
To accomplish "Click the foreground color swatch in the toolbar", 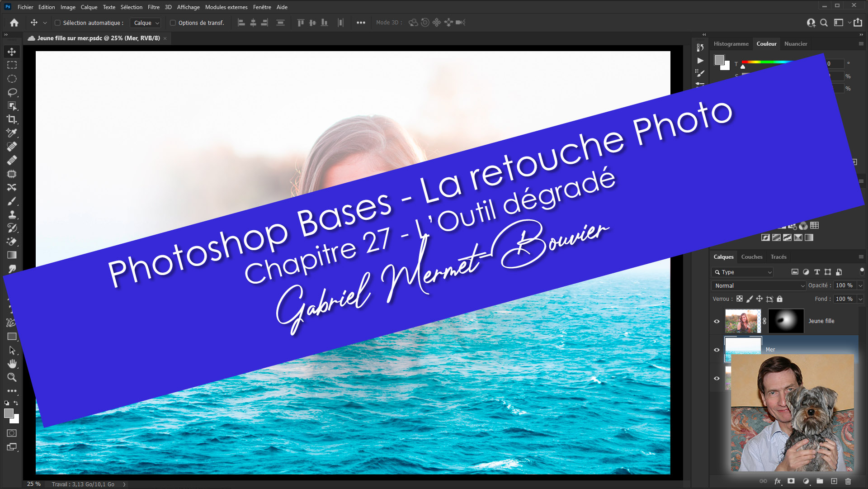I will pos(8,413).
